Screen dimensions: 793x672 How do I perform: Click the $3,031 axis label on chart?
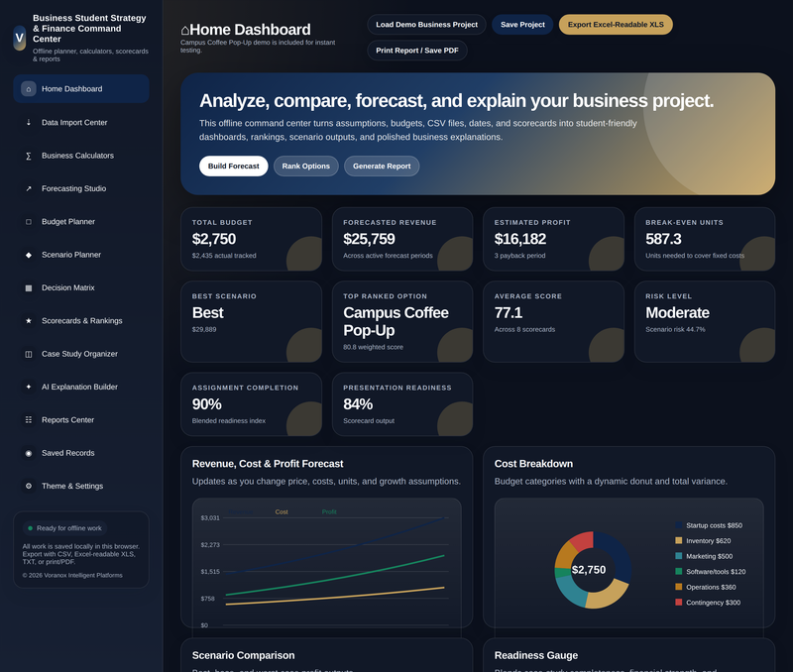pyautogui.click(x=210, y=517)
